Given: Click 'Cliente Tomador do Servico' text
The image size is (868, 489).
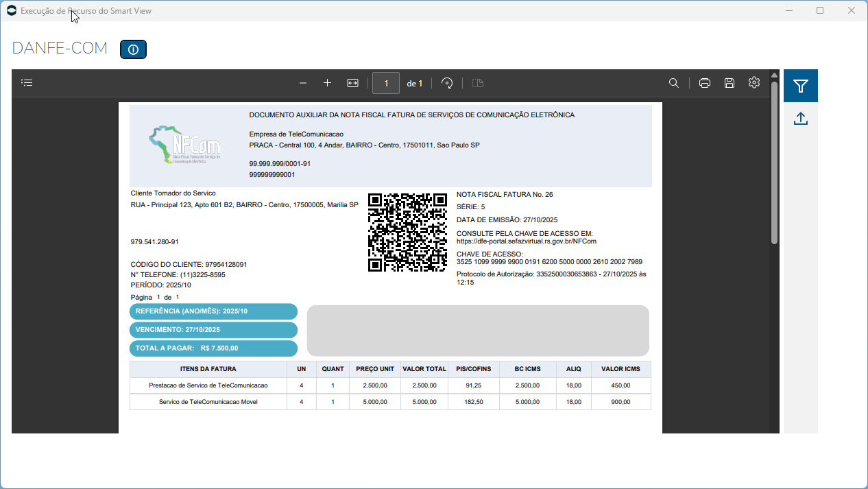Looking at the screenshot, I should point(173,193).
